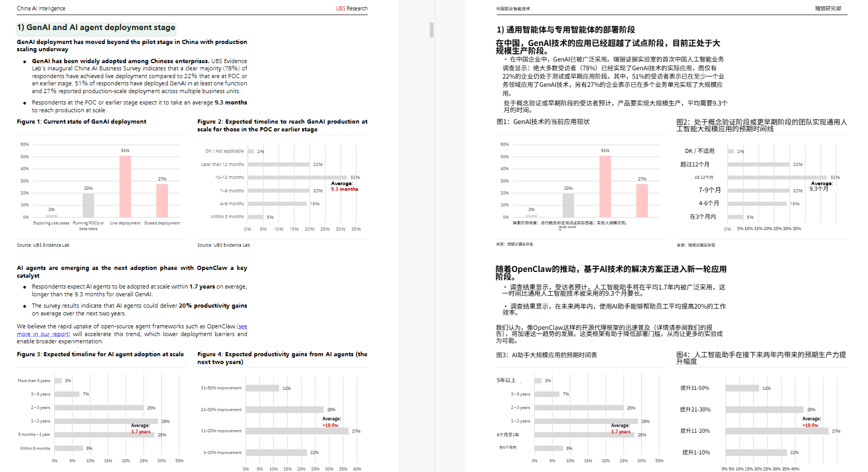Click the English Figure 4 title about productivity gains

point(282,358)
